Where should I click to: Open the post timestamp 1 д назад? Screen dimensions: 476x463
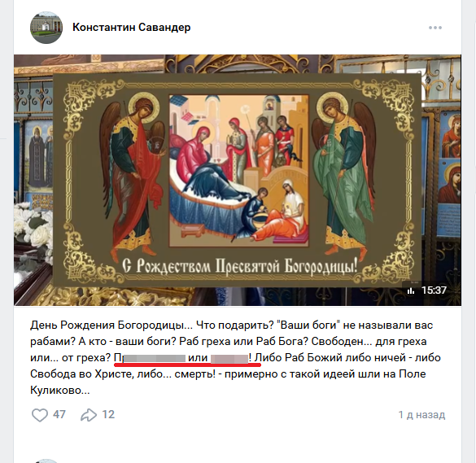[x=421, y=415]
